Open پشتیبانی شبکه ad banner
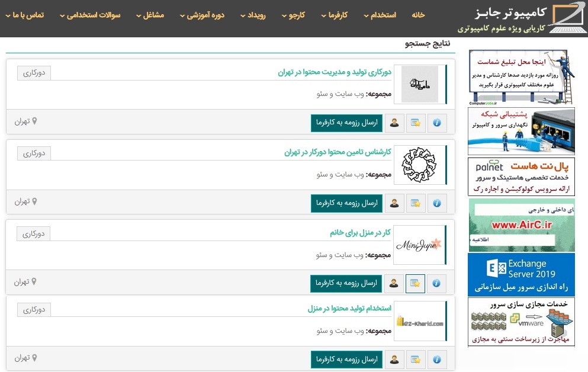588x372 pixels. [x=521, y=132]
